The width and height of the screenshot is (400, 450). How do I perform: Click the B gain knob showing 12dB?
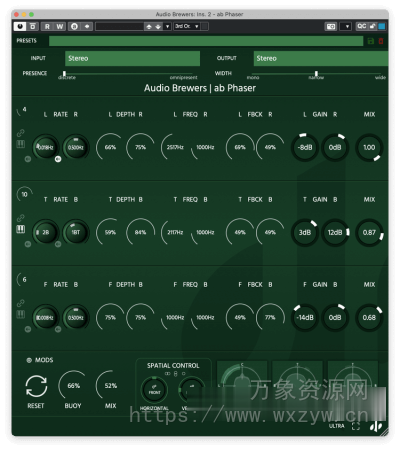tap(335, 232)
